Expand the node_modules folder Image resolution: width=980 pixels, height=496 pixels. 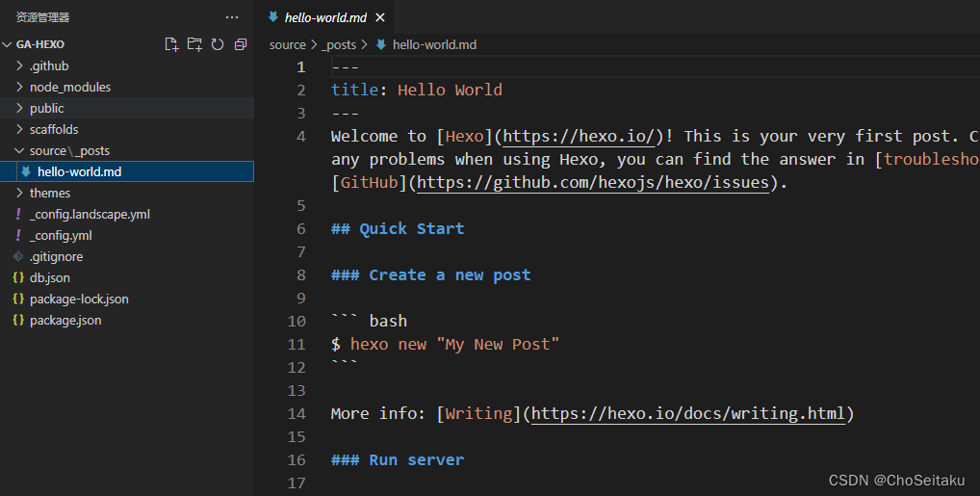[x=19, y=87]
